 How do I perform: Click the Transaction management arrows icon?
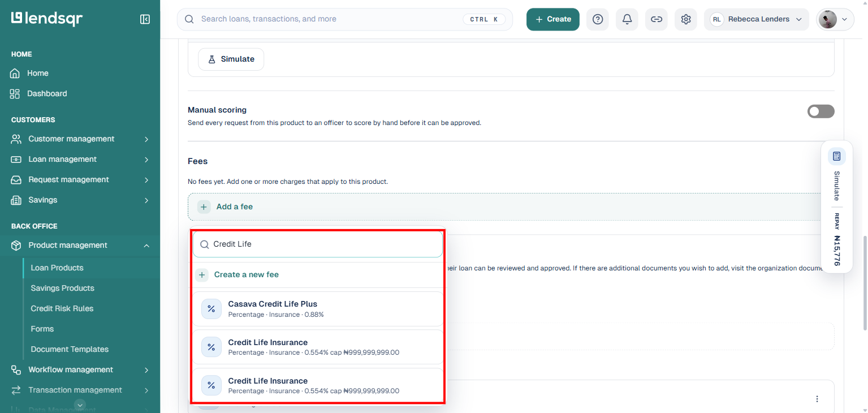tap(16, 390)
